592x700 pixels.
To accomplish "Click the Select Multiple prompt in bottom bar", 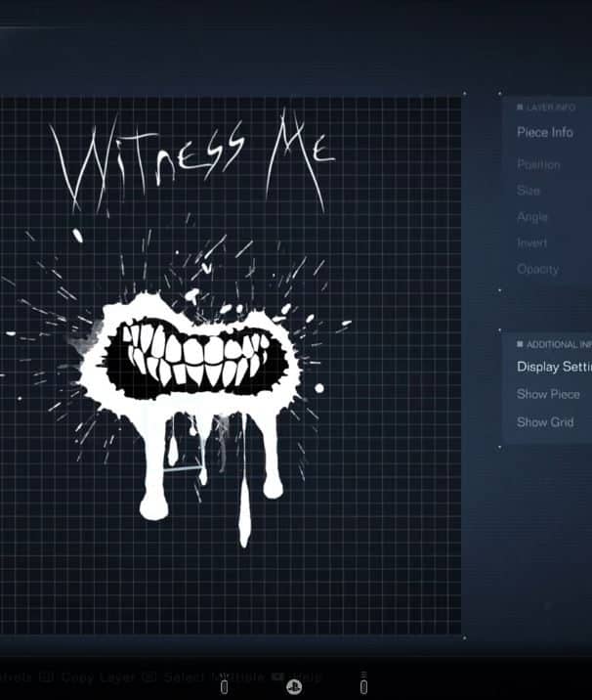I will tap(214, 678).
